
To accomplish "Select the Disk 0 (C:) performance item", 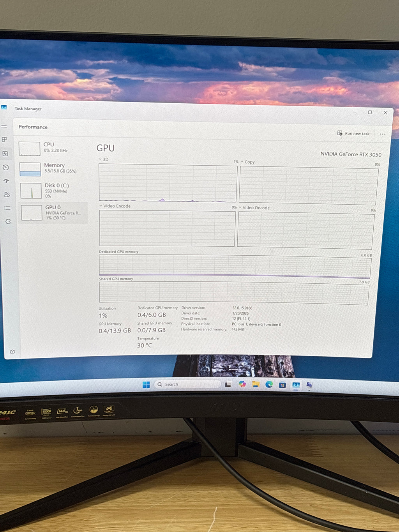I will coord(53,190).
